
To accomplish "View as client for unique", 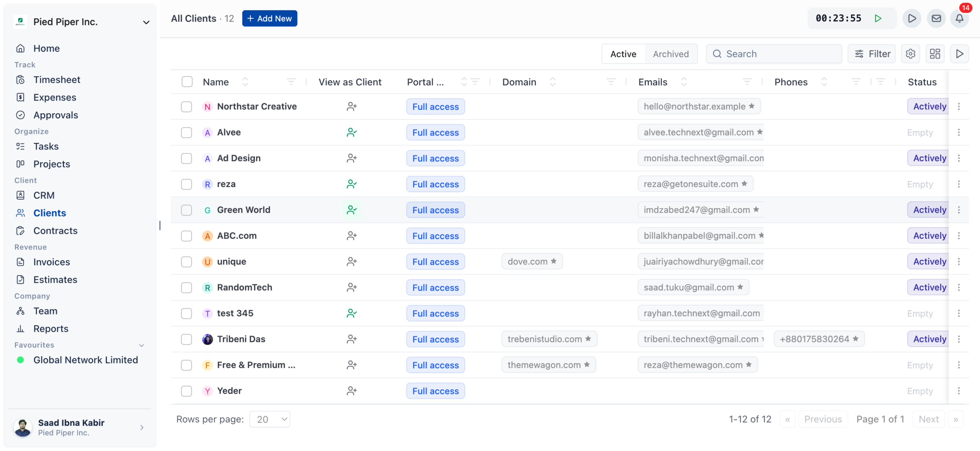I will (x=351, y=262).
